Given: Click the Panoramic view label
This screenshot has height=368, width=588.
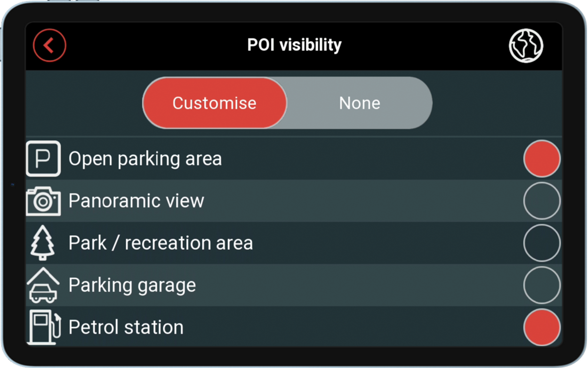Looking at the screenshot, I should click(136, 201).
